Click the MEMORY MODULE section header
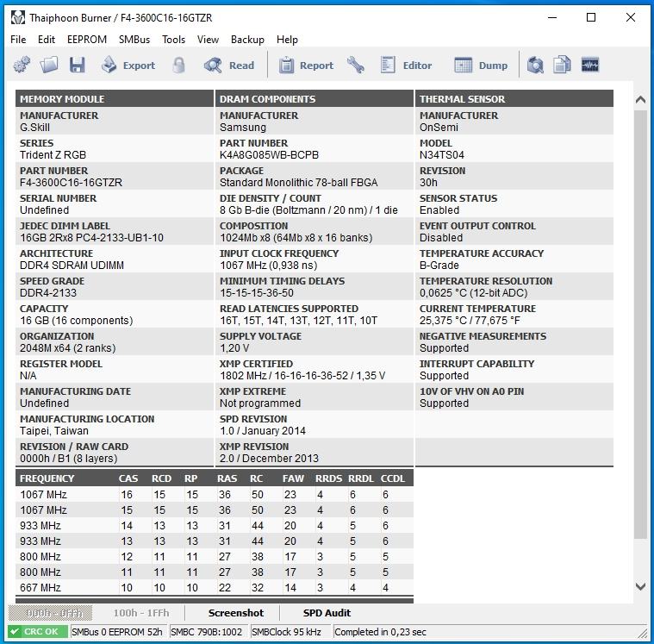Screen dimensions: 654x644 pos(115,99)
